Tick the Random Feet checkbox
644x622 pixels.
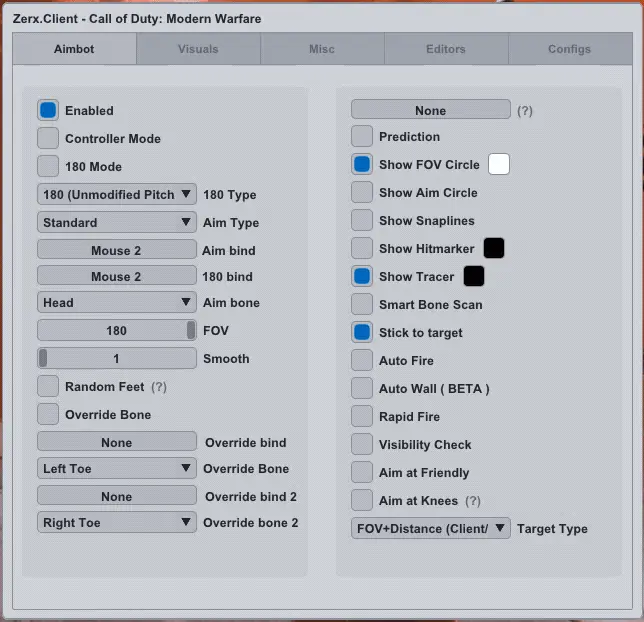tap(48, 386)
